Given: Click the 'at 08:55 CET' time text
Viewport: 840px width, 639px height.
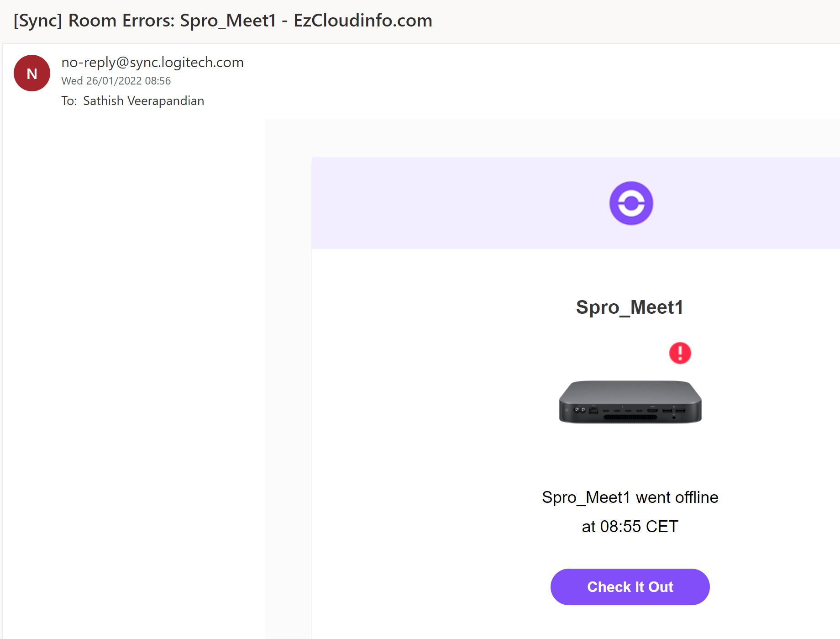Looking at the screenshot, I should coord(630,527).
